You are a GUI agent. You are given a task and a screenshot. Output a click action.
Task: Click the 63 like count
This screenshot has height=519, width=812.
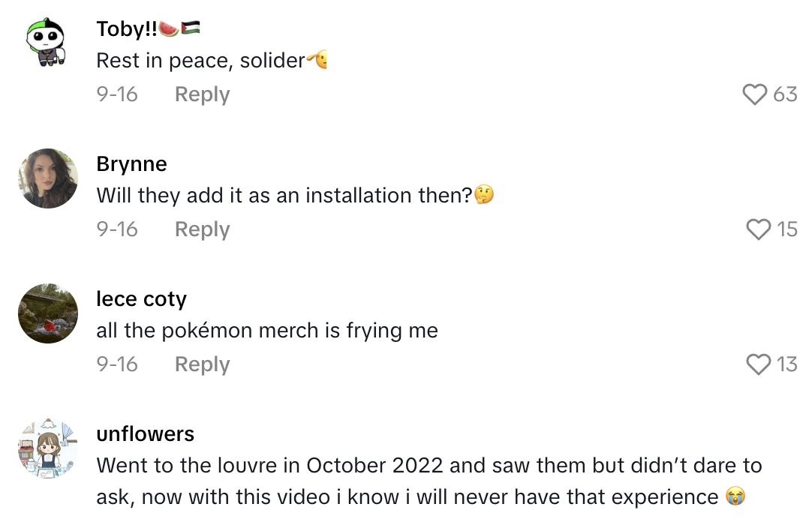point(787,94)
